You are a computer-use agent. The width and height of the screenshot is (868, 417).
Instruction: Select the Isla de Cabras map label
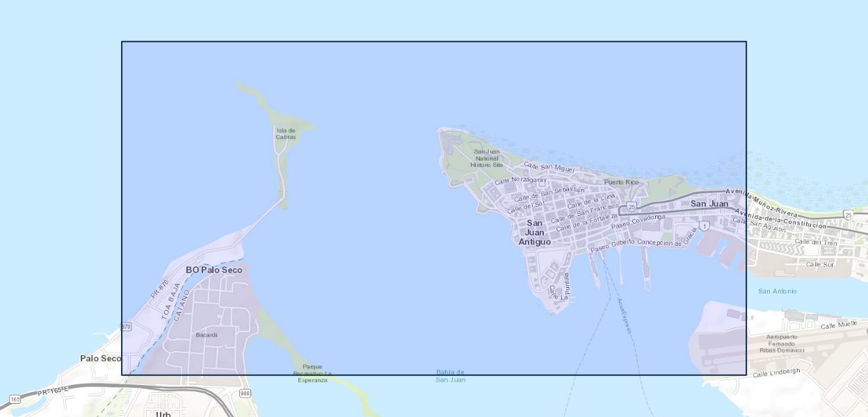(286, 133)
